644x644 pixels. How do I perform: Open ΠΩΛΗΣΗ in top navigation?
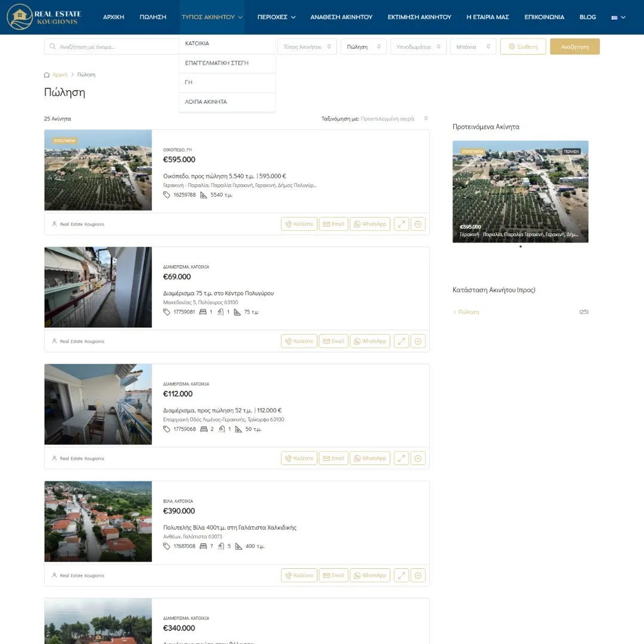point(153,17)
